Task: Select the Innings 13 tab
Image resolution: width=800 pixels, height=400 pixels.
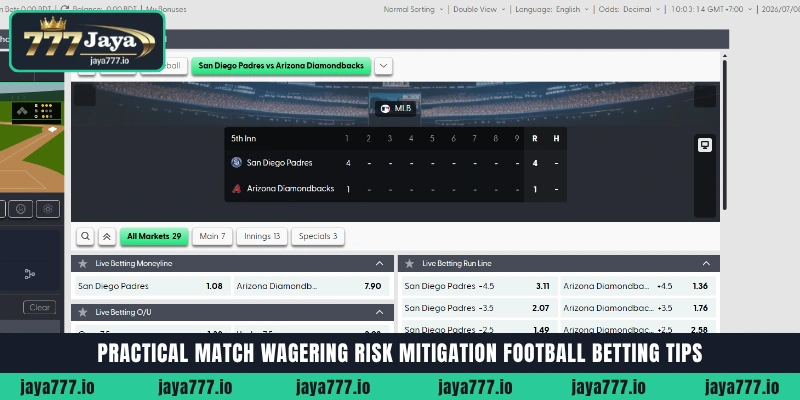Action: [x=262, y=236]
